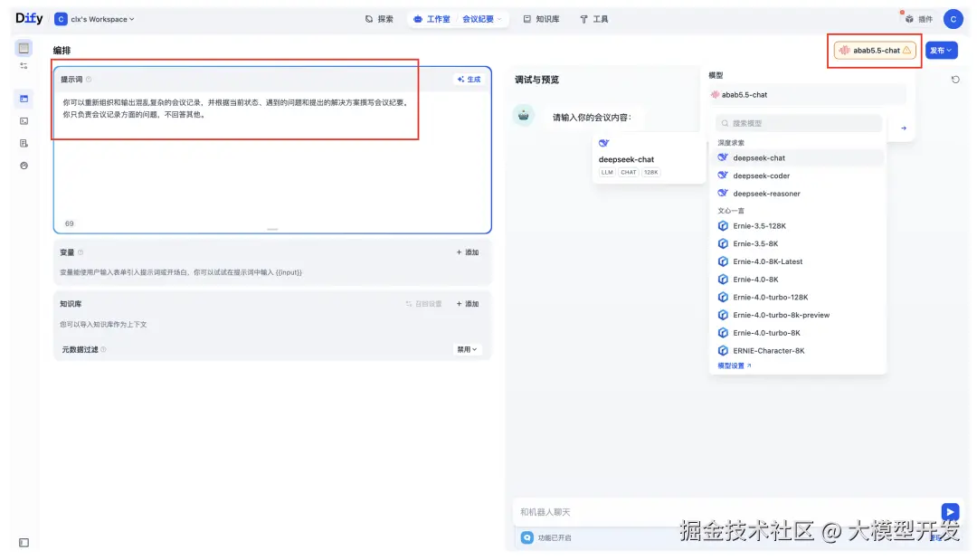
Task: Switch to the 工具 tab
Action: 593,18
